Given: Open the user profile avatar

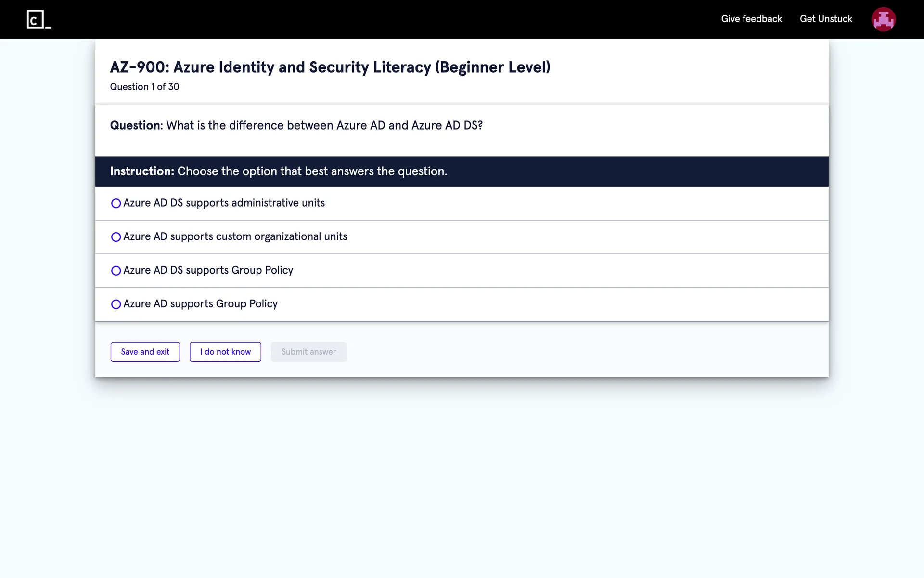Looking at the screenshot, I should point(883,19).
